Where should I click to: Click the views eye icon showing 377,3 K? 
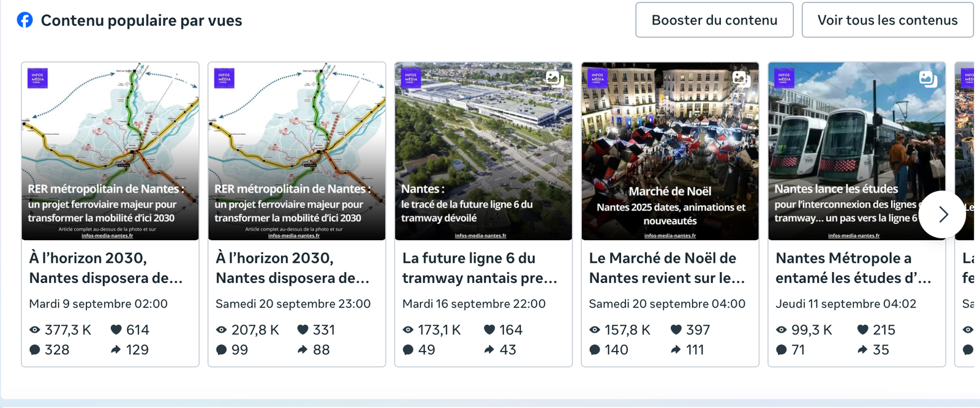click(x=35, y=330)
